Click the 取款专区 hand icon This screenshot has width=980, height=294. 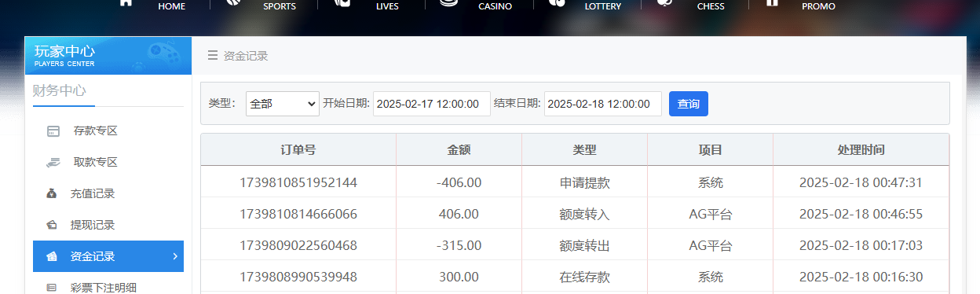pyautogui.click(x=53, y=163)
